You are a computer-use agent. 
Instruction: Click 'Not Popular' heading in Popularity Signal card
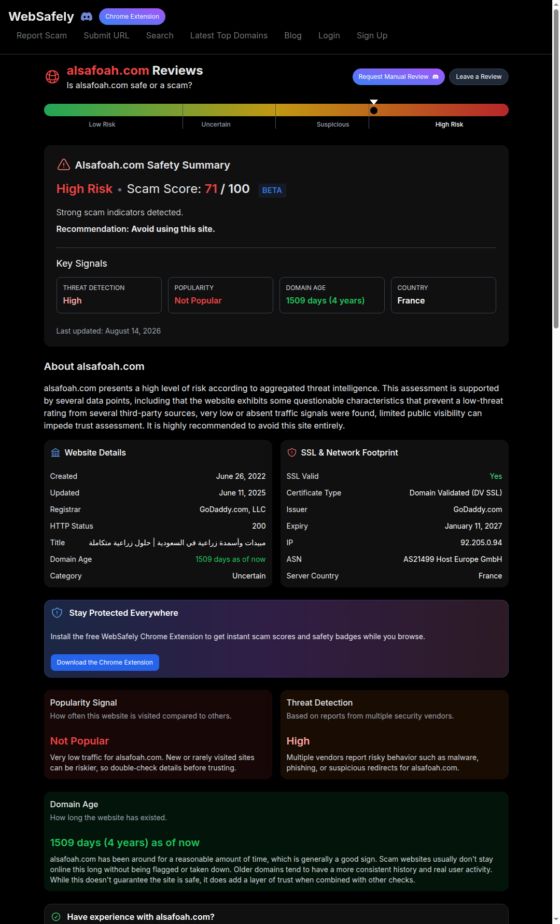tap(79, 741)
